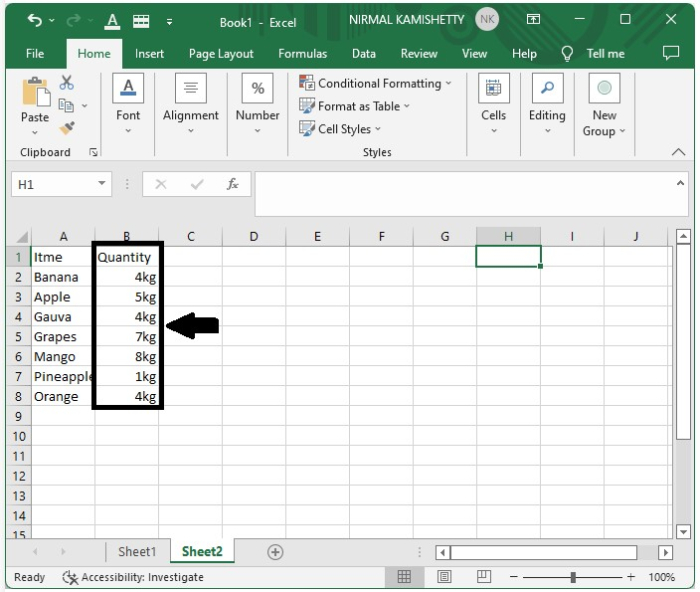Screen dimensions: 700x592
Task: Add a new sheet with plus icon
Action: point(275,552)
